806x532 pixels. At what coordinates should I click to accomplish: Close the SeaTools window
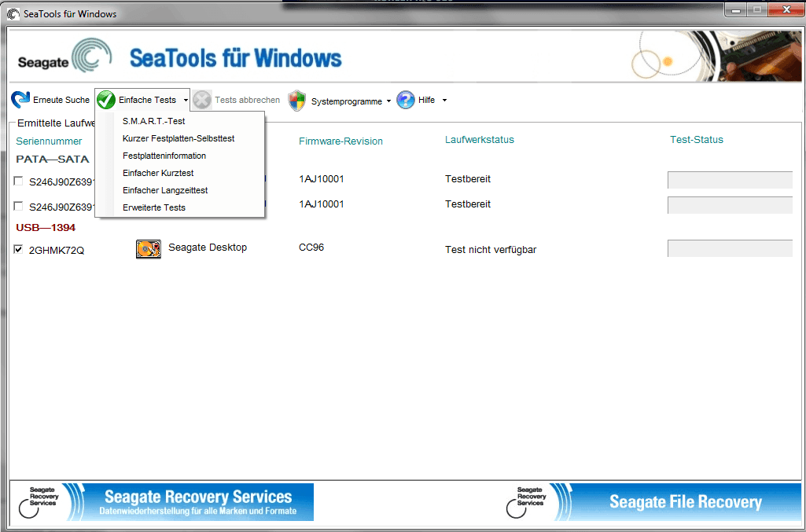pyautogui.click(x=786, y=9)
